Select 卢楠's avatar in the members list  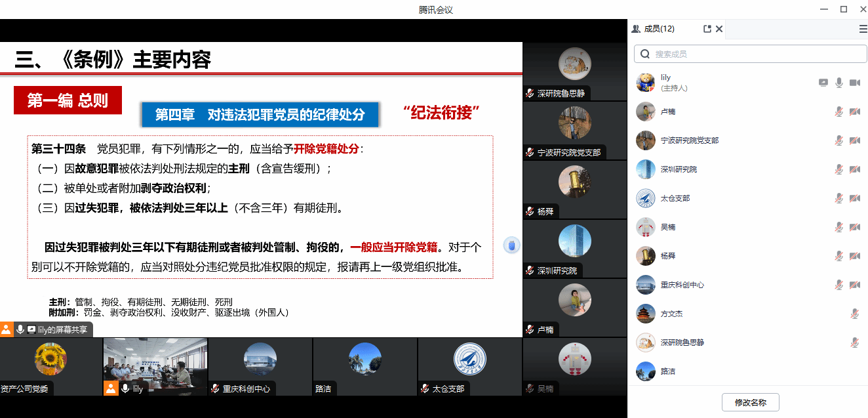point(646,112)
